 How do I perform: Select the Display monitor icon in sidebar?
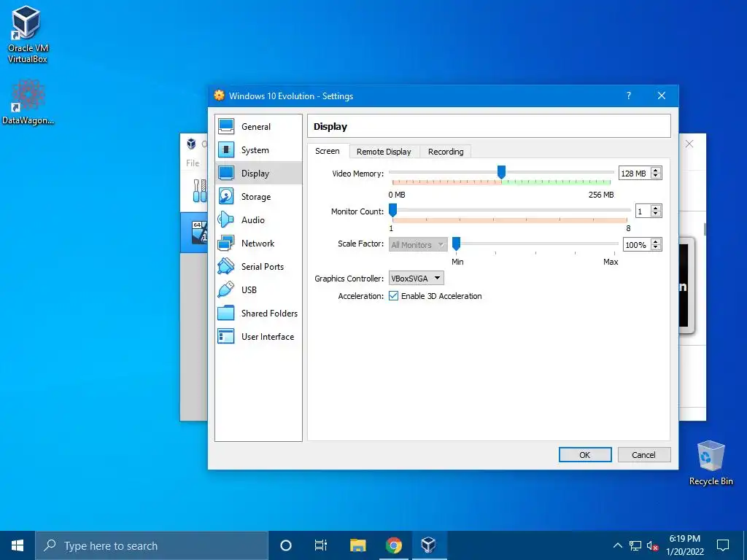coord(226,173)
